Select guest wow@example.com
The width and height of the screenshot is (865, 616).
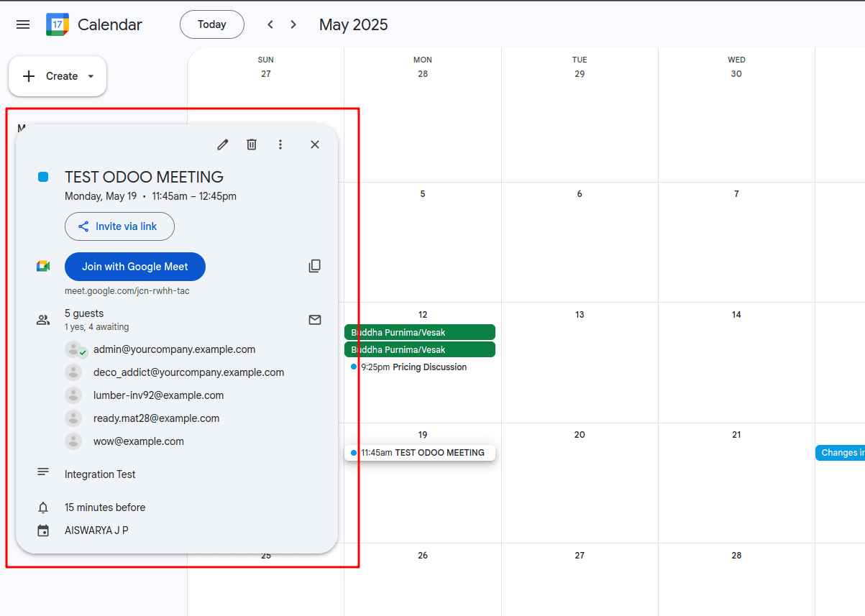(x=139, y=441)
